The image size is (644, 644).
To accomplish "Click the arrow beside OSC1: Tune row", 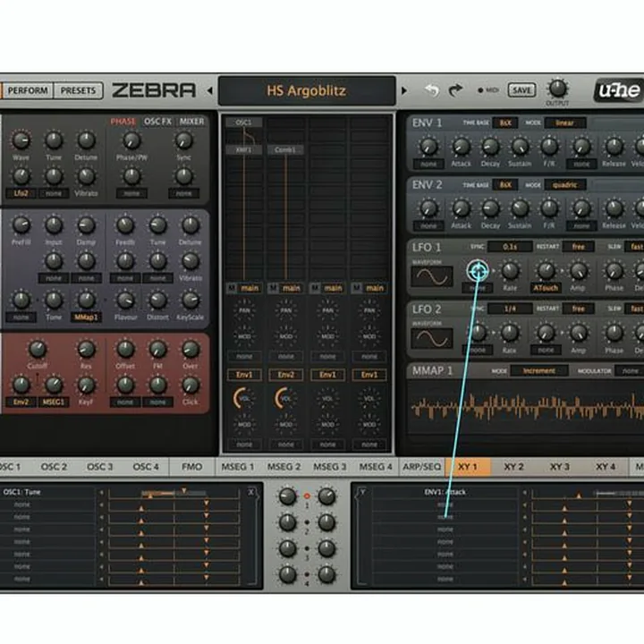I will click(x=101, y=492).
